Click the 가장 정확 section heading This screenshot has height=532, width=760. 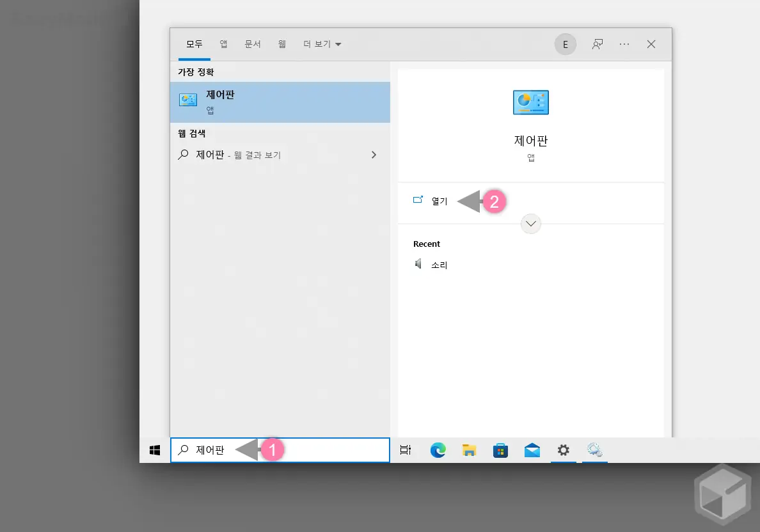click(196, 72)
